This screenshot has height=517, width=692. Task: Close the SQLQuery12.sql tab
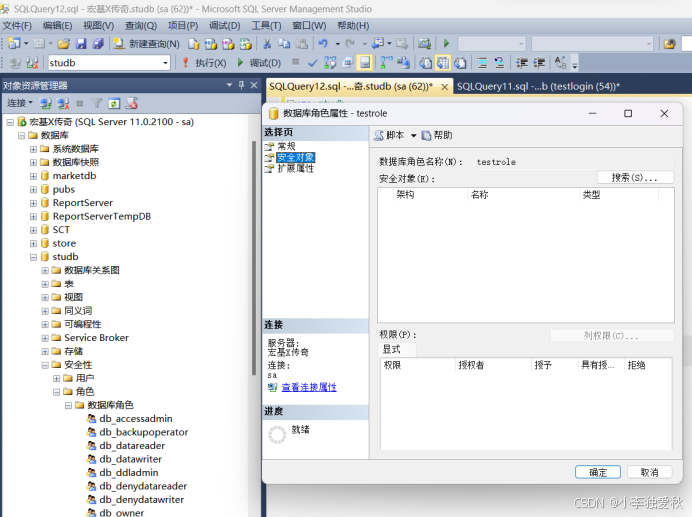(x=445, y=87)
